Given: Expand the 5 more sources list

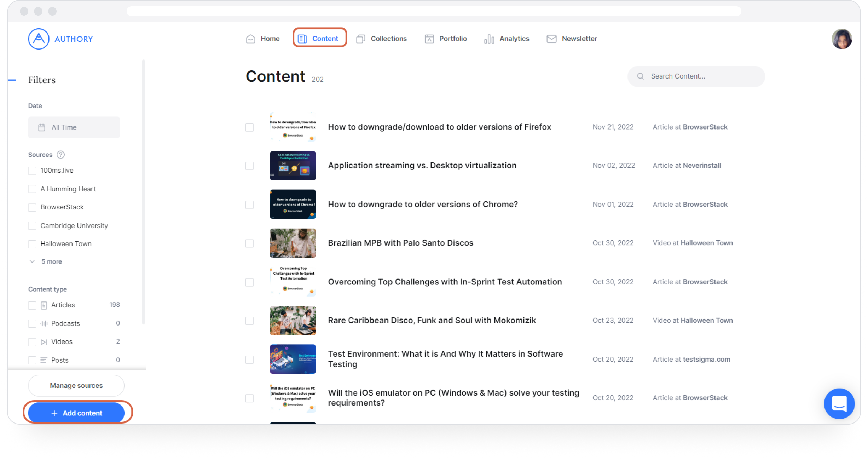Looking at the screenshot, I should point(51,261).
